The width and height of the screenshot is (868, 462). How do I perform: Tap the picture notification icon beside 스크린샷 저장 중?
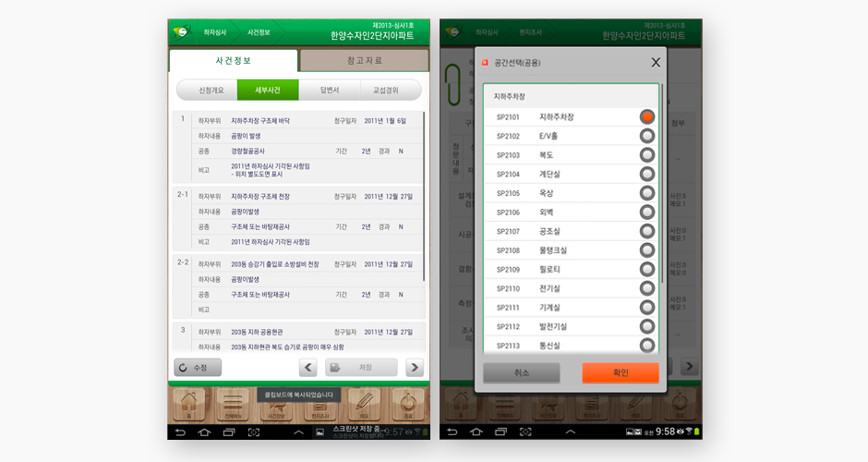320,432
